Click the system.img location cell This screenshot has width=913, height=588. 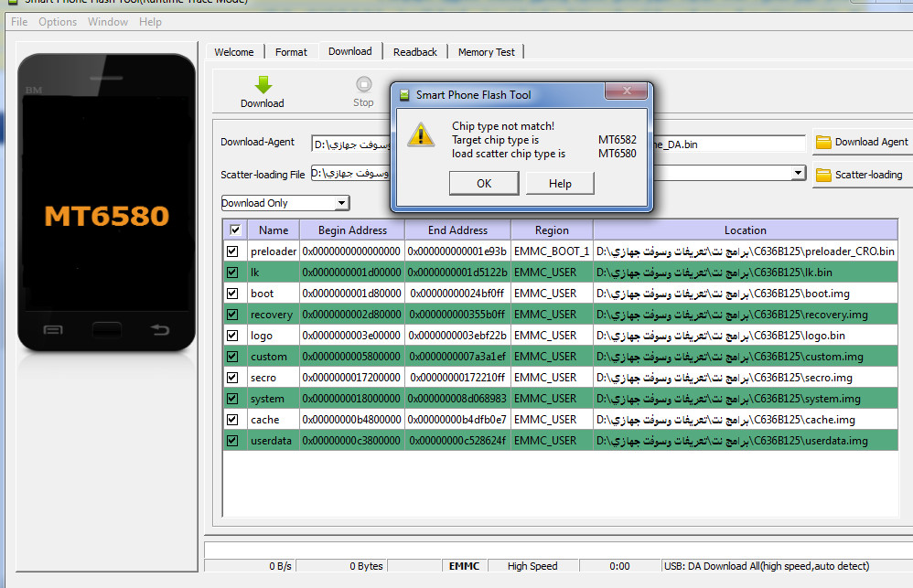point(746,398)
